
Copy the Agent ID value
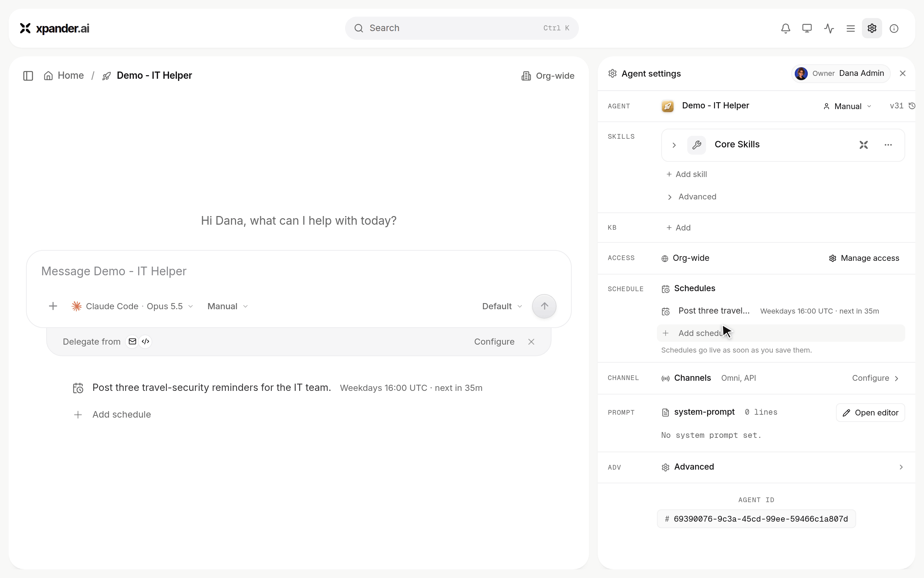point(756,519)
